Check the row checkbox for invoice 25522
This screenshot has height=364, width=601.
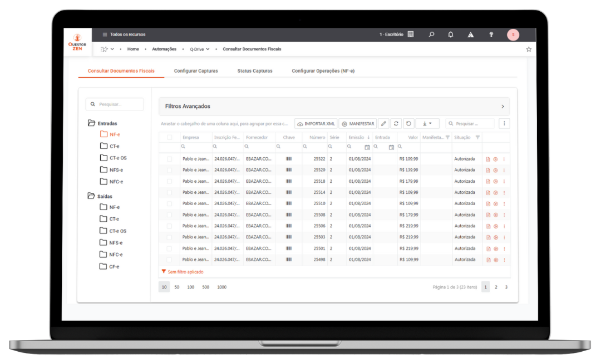(x=170, y=159)
